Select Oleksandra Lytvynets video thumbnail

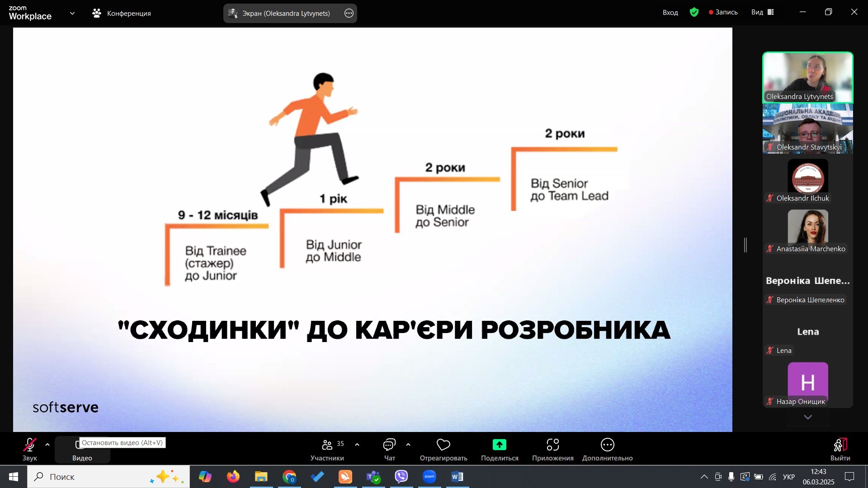coord(807,77)
